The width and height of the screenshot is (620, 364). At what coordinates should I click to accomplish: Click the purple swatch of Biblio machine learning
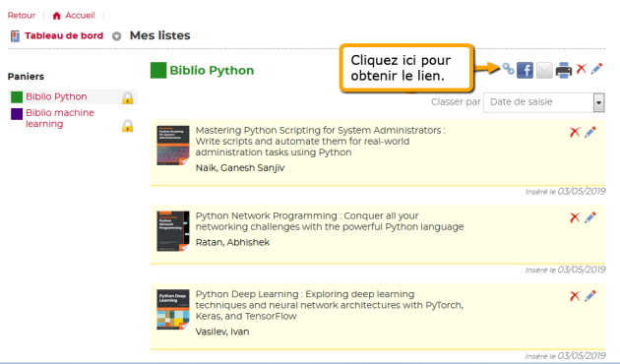(x=17, y=114)
